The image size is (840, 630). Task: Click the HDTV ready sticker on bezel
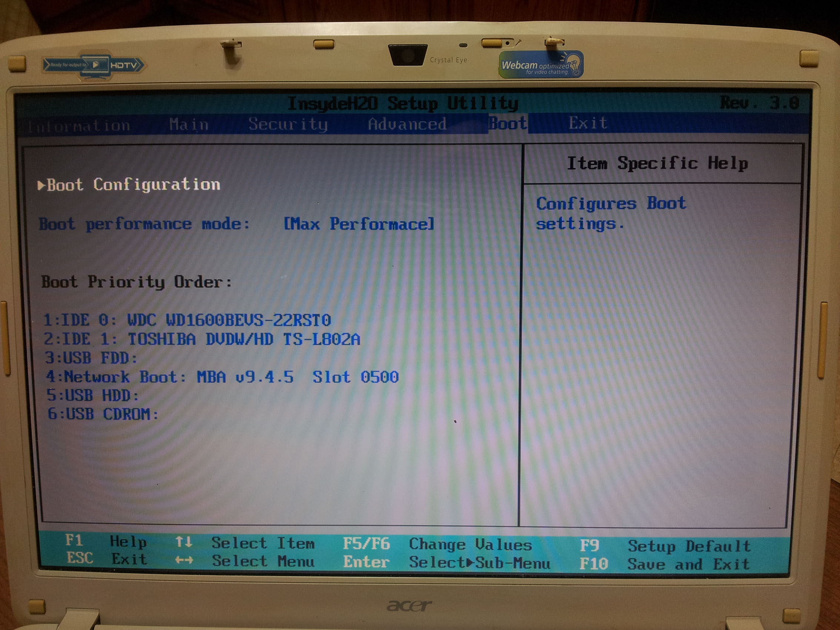(93, 64)
